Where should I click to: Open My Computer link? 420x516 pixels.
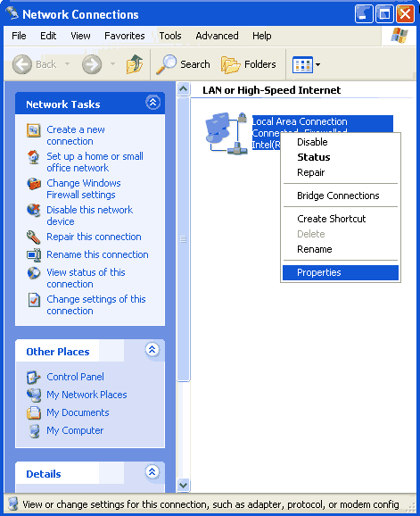point(75,430)
